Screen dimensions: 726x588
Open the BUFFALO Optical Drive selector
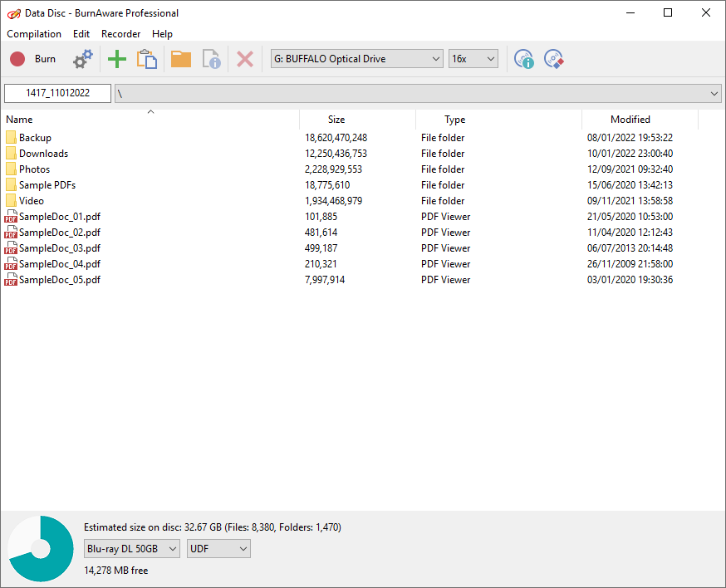point(356,59)
